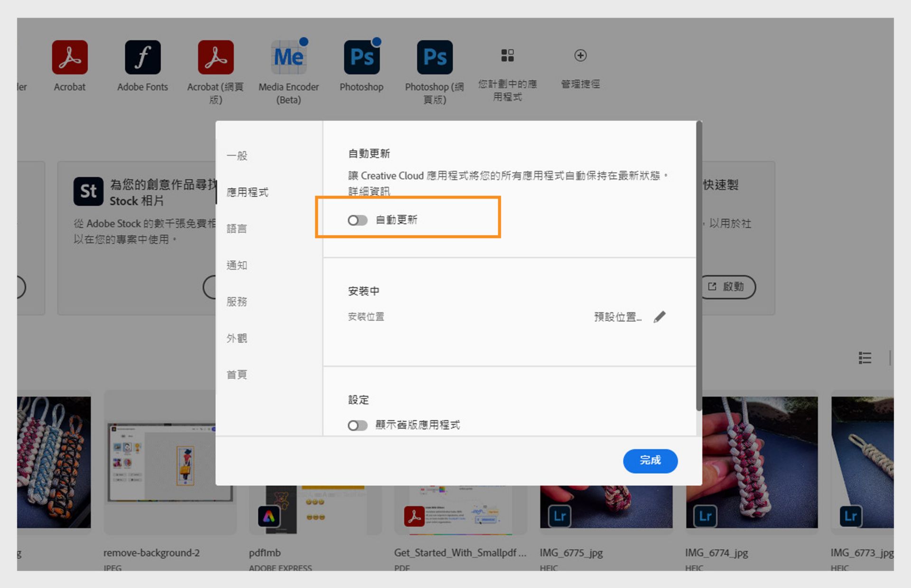Viewport: 911px width, 588px height.
Task: Switch to list view icon
Action: tap(865, 358)
